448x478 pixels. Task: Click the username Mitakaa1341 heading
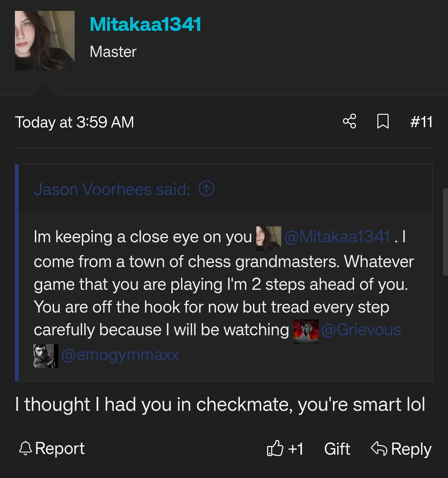(145, 24)
